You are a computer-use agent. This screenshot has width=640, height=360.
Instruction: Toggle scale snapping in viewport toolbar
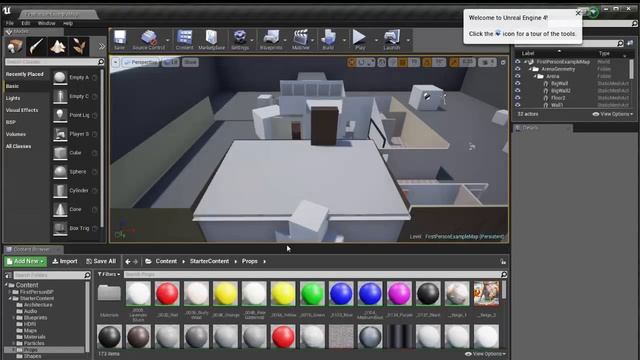(454, 62)
